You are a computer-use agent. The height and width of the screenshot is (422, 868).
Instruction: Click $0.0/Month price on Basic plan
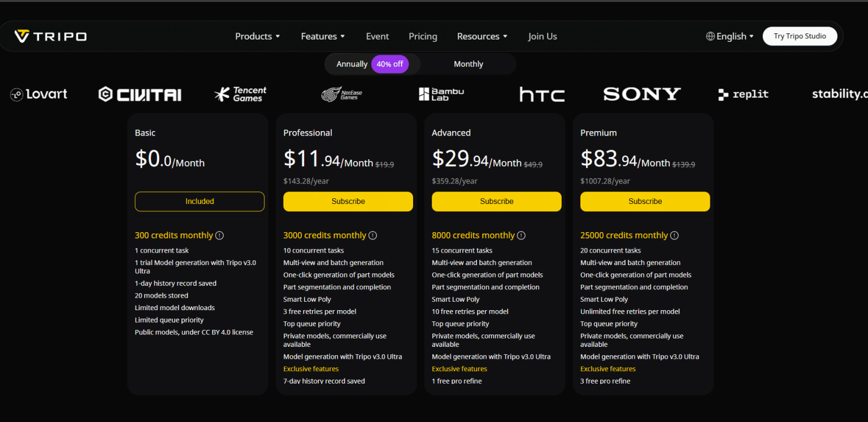click(x=170, y=159)
